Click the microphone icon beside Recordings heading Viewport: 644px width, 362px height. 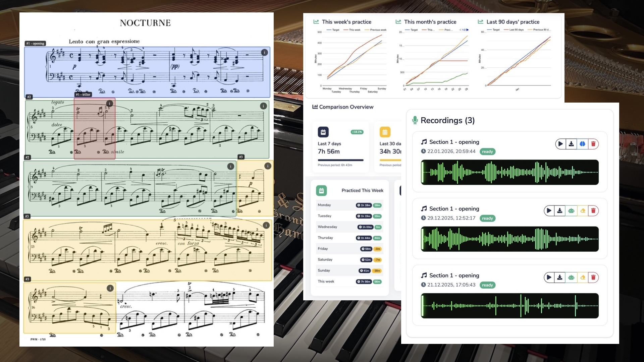415,120
